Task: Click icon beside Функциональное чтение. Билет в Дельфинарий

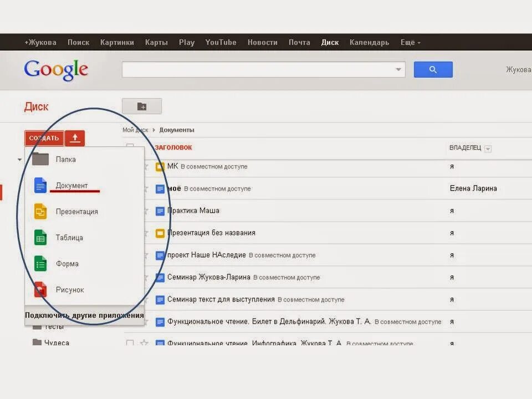Action: pyautogui.click(x=160, y=322)
